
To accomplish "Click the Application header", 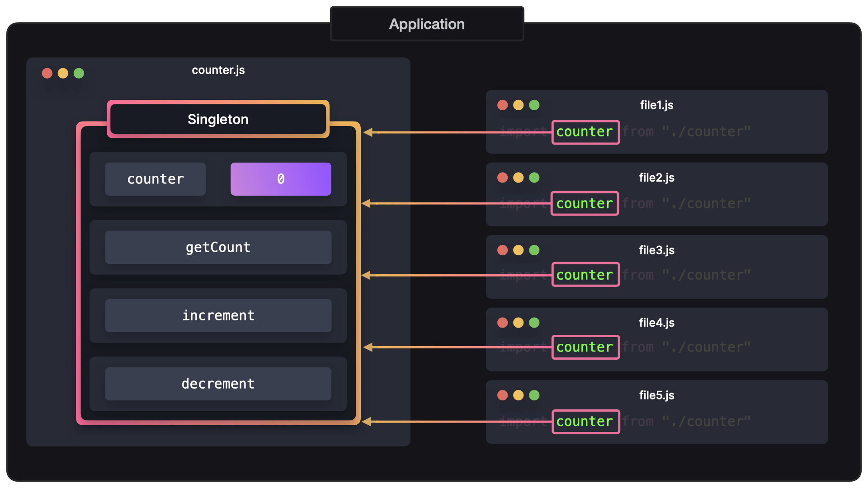I will 427,24.
